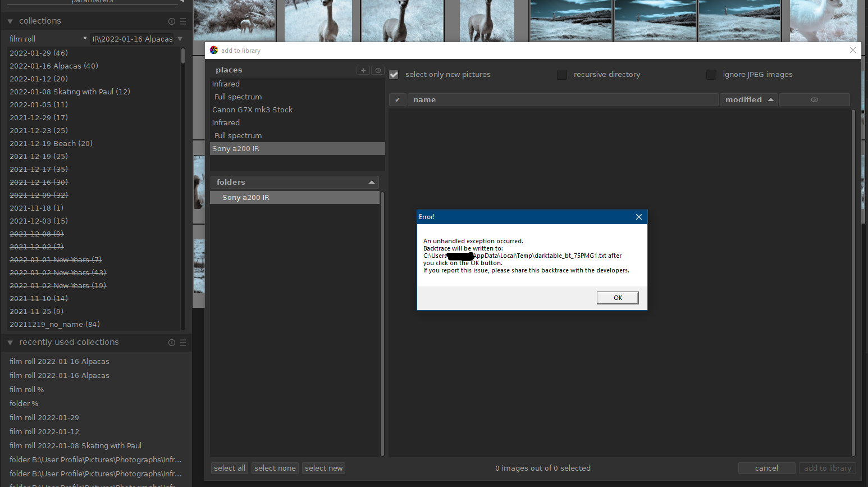The width and height of the screenshot is (868, 487).
Task: Click the sort arrow on the modified column
Action: [x=771, y=99]
